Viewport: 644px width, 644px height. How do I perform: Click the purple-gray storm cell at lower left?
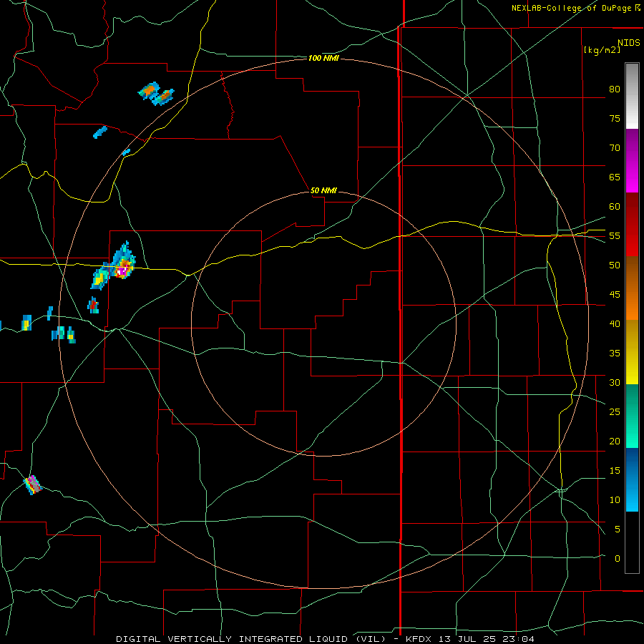tap(33, 484)
